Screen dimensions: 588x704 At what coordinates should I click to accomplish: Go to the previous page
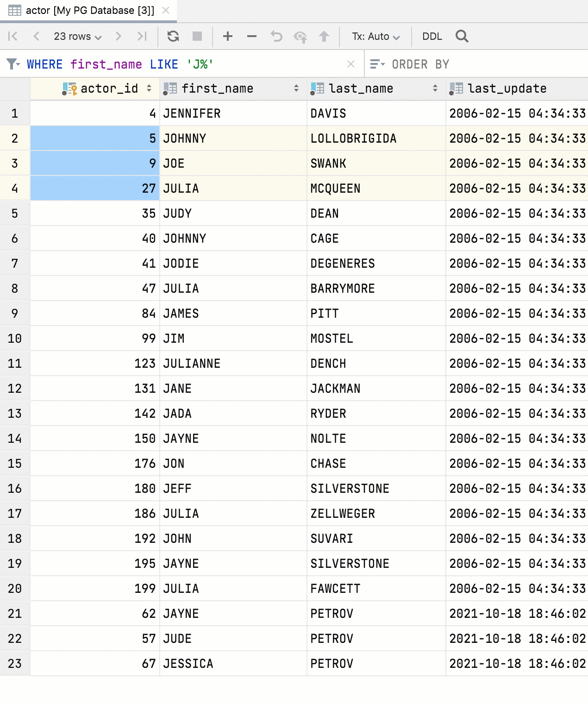[36, 36]
